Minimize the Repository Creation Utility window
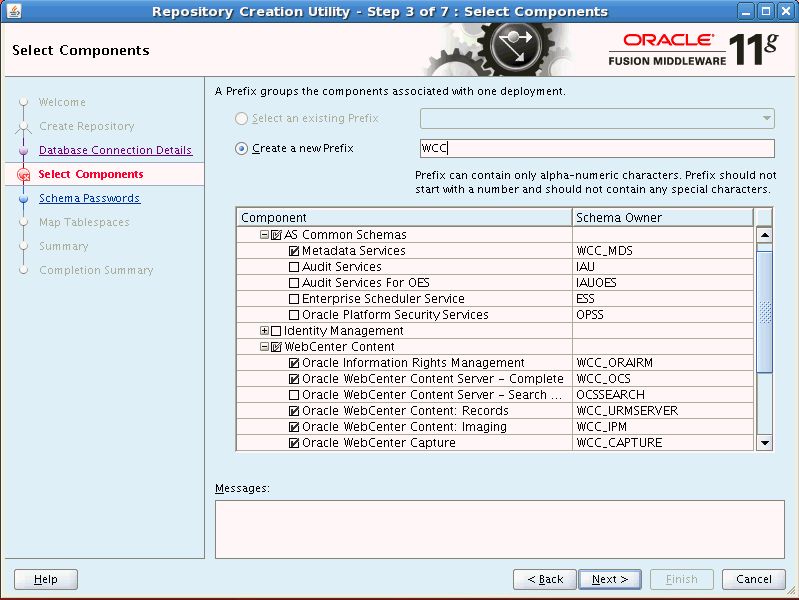 [x=745, y=11]
